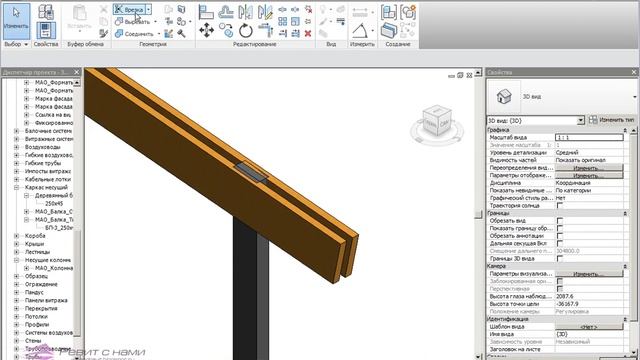Click the Высота глаза наблюдателя value 2087.6

tap(589, 296)
